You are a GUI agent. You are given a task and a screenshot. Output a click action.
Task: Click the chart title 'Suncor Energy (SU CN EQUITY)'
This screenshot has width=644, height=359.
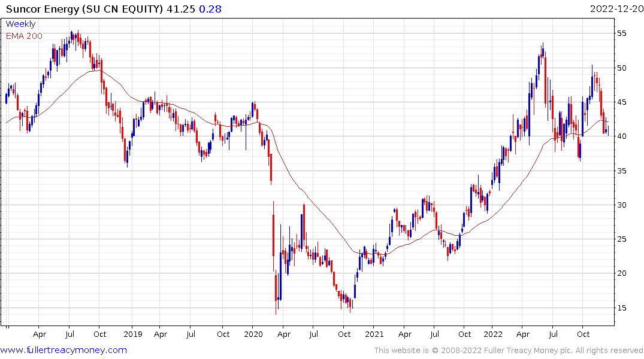tap(84, 9)
